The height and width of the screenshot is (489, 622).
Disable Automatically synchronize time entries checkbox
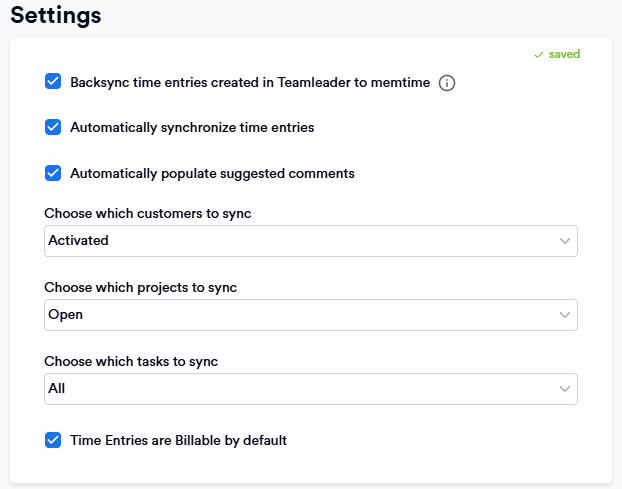pyautogui.click(x=53, y=127)
